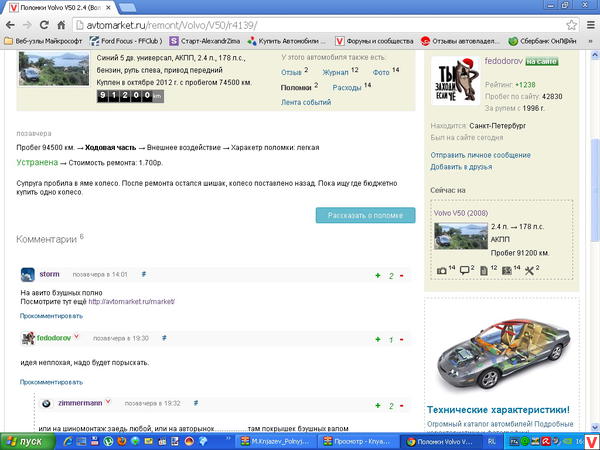Open the fedodorov avatar image in the sidebar
This screenshot has height=450, width=600.
click(455, 81)
